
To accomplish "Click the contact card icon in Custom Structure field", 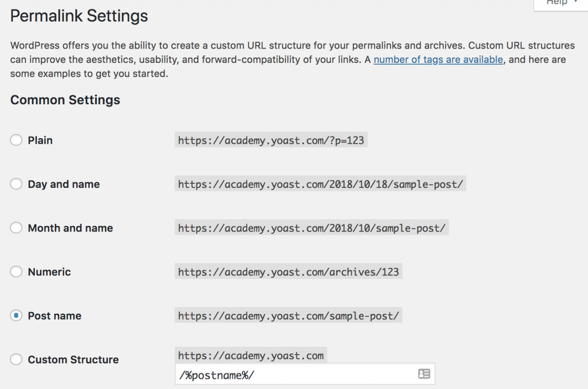I will tap(424, 374).
